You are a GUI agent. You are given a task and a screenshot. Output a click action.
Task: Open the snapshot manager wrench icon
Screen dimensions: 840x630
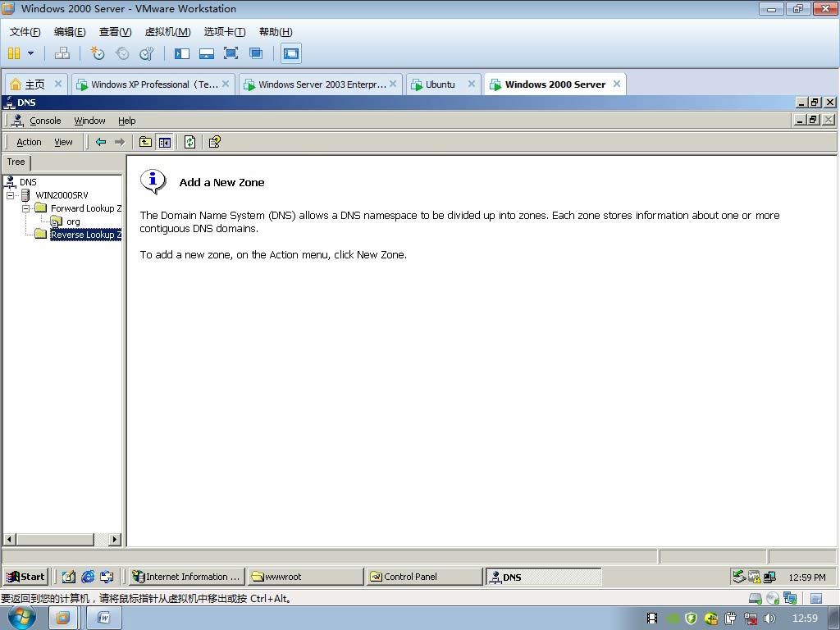tap(146, 53)
